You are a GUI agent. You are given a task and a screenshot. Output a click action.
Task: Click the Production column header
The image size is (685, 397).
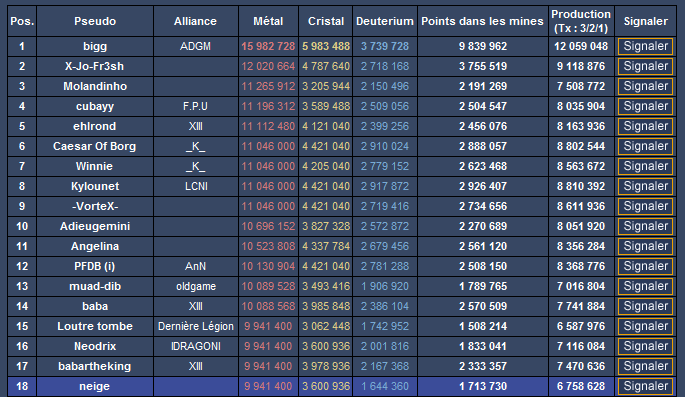pyautogui.click(x=581, y=21)
